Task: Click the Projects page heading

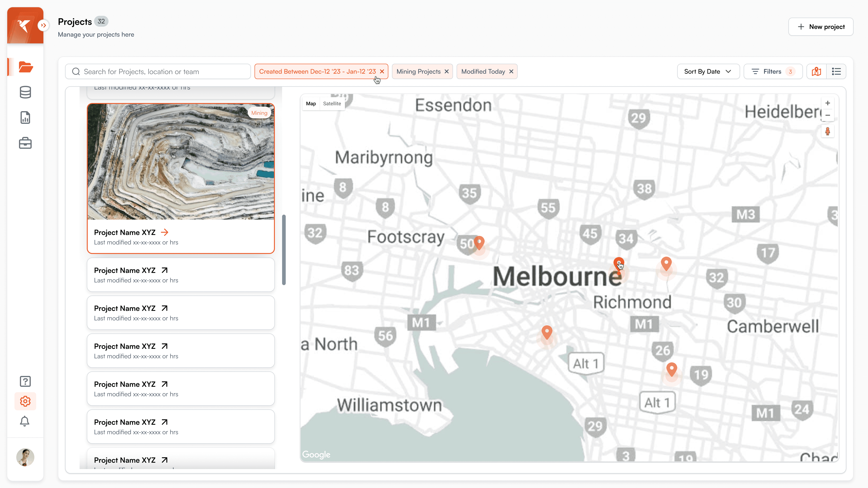Action: coord(75,21)
